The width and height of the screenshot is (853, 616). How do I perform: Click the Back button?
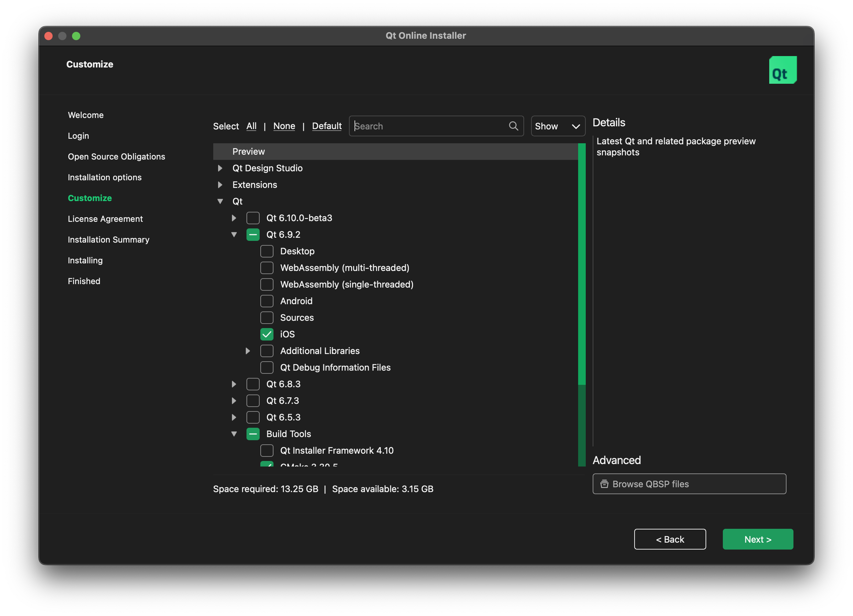pos(670,539)
